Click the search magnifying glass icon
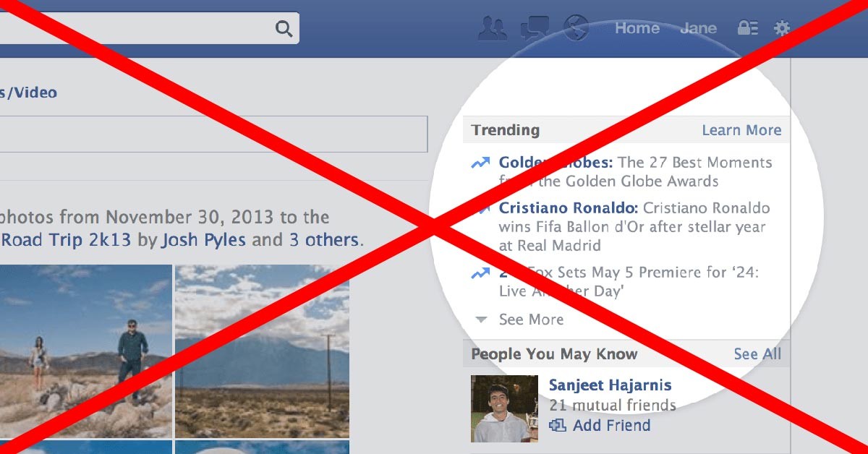Viewport: 868px width, 454px height. (284, 29)
